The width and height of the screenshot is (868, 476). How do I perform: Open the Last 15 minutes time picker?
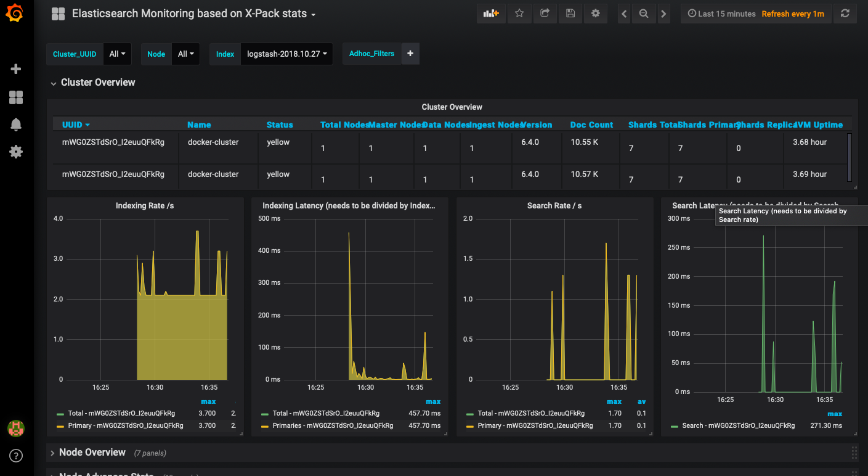click(721, 14)
